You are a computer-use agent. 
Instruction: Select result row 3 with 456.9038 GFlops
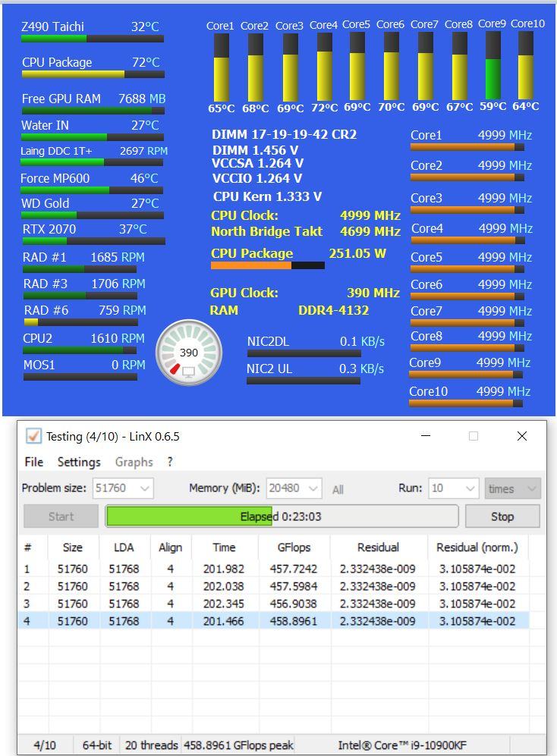[273, 604]
